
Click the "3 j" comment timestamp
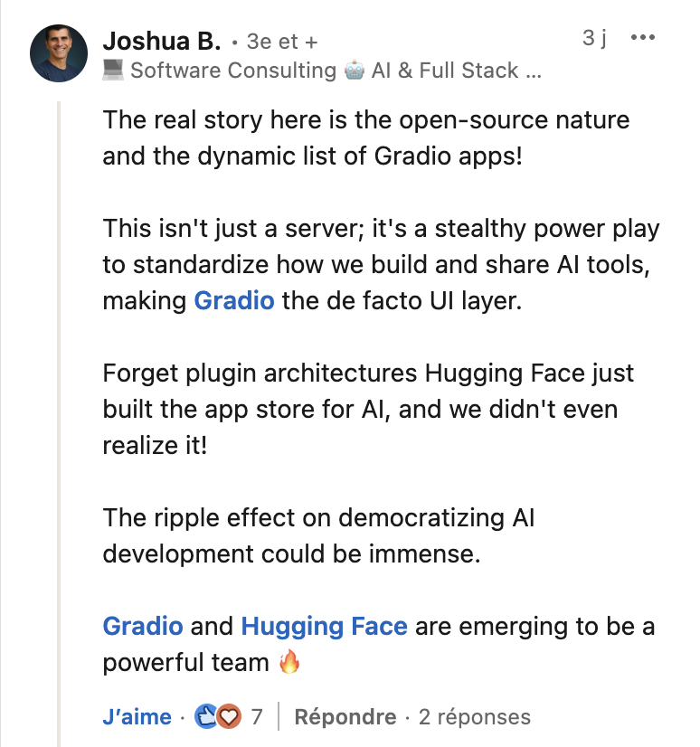594,38
